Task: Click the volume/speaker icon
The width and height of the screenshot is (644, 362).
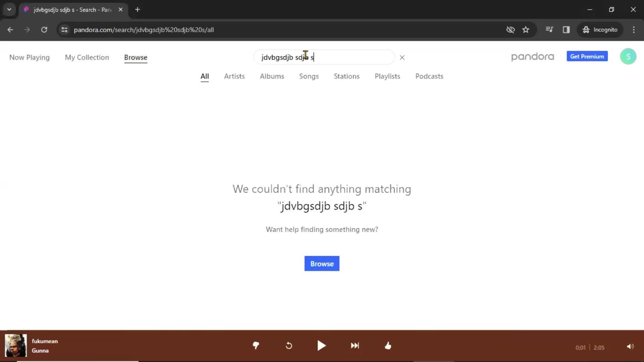Action: click(x=630, y=346)
